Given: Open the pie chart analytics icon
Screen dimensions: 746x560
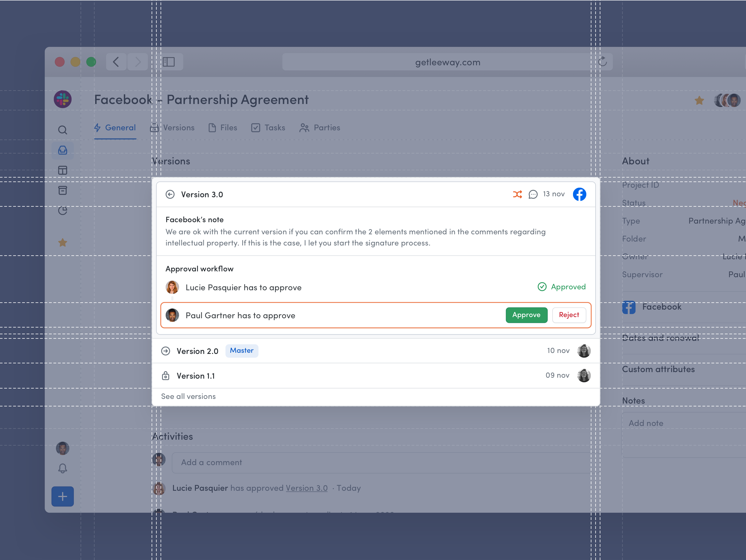Looking at the screenshot, I should pos(62,211).
